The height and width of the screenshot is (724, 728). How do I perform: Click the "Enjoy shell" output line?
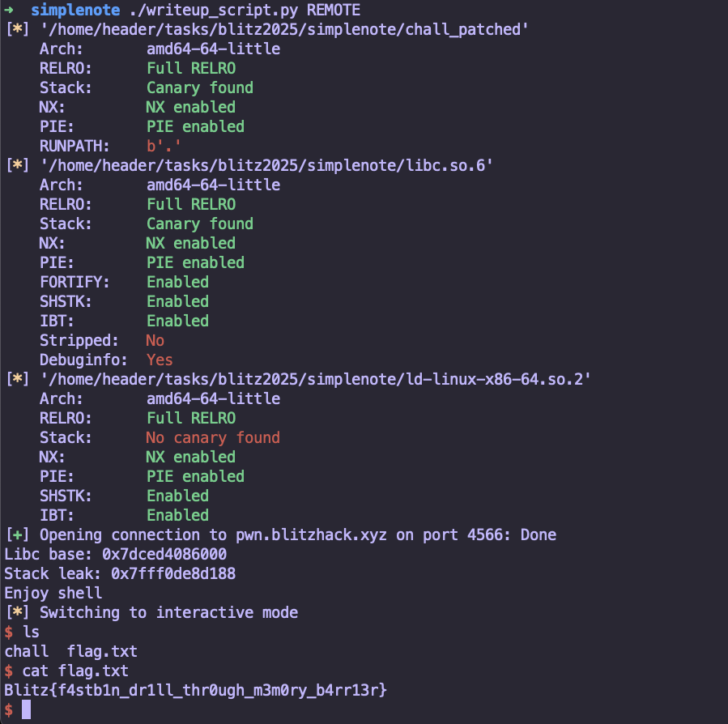(x=53, y=594)
